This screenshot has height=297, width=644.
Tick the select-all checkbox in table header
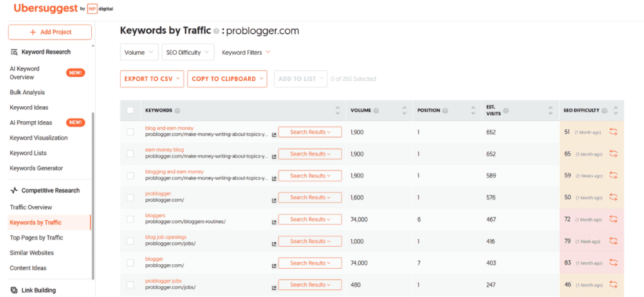[x=130, y=110]
